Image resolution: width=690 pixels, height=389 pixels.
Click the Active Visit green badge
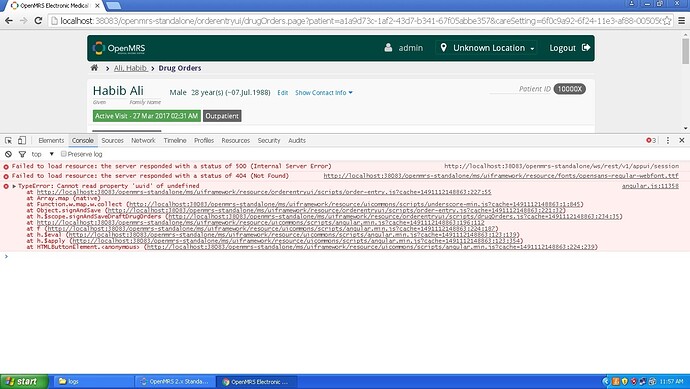click(147, 116)
